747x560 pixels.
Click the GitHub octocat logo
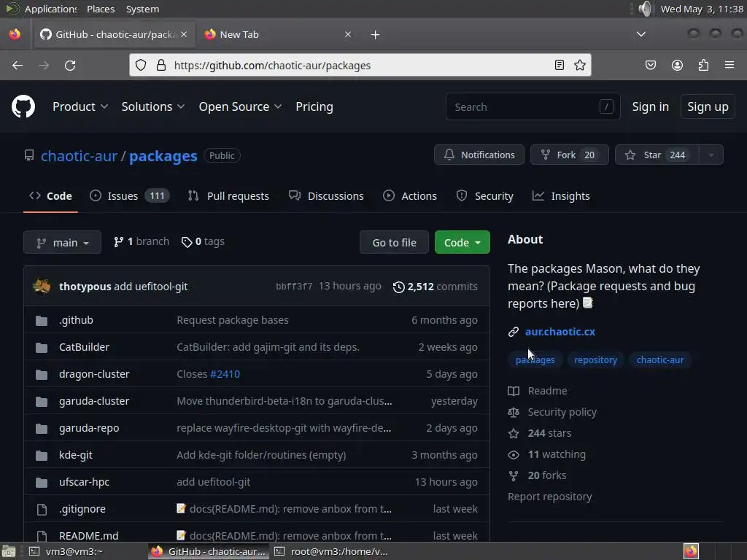coord(23,106)
